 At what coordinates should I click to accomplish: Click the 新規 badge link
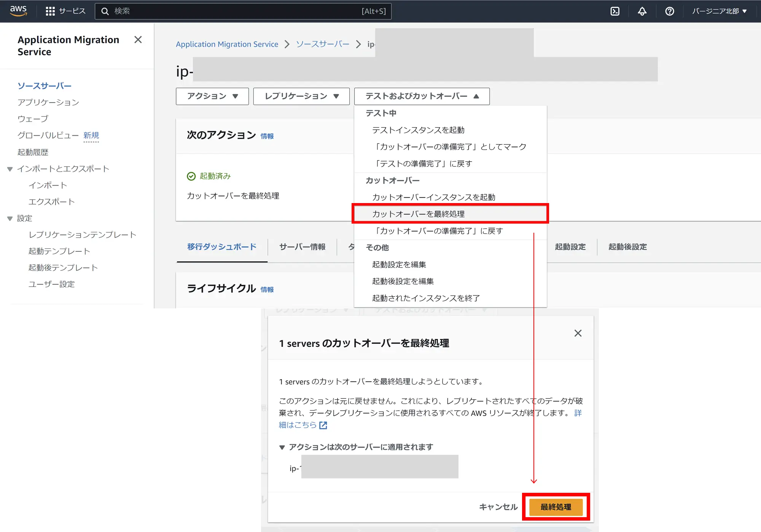point(91,135)
